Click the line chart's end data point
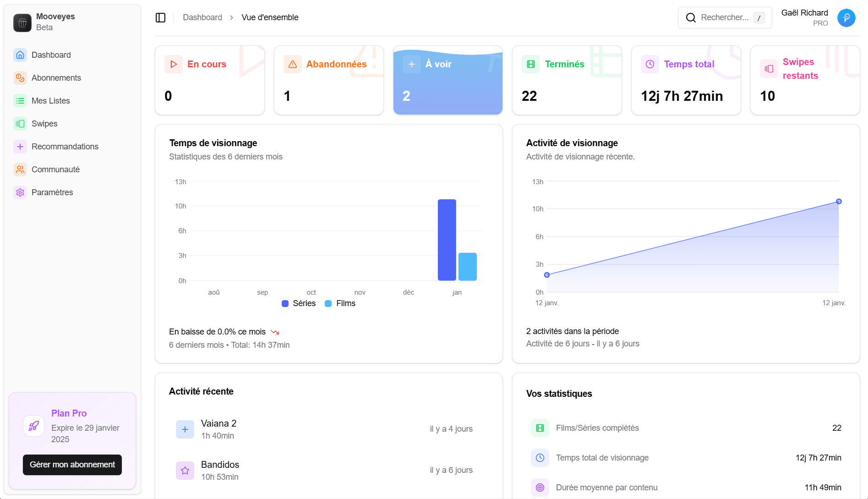This screenshot has width=868, height=499. [839, 202]
